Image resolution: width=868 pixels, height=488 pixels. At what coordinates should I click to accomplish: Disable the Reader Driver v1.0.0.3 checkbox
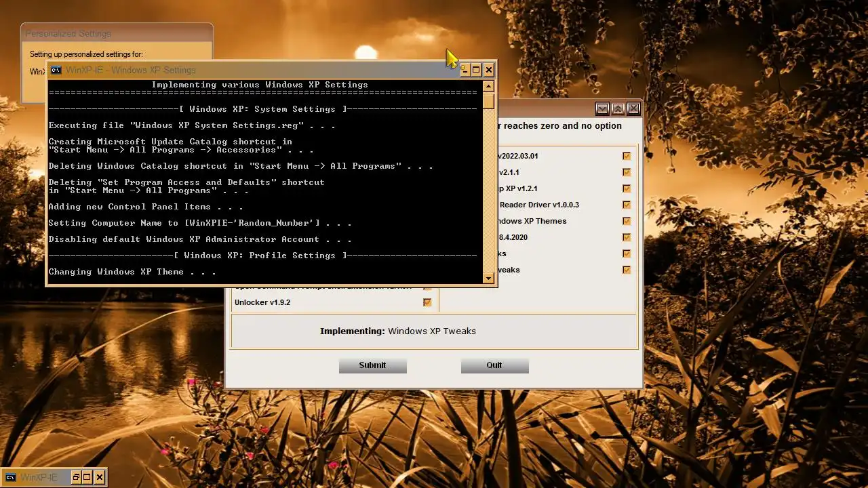tap(627, 205)
